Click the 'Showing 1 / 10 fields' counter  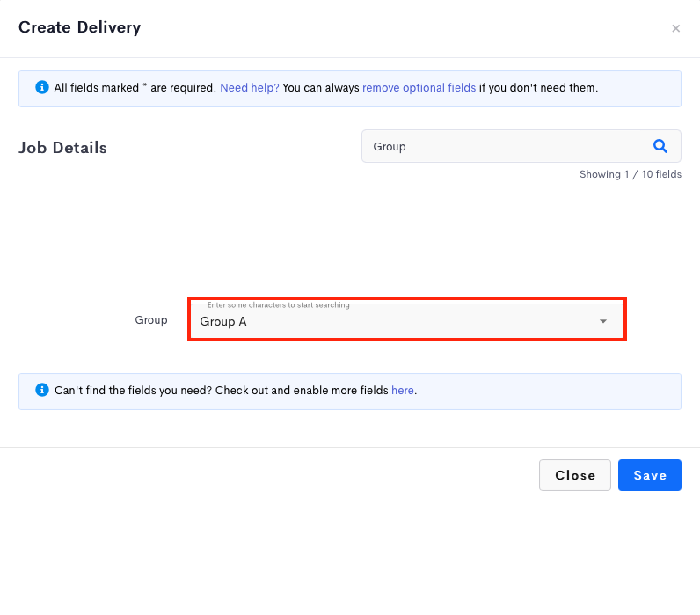pyautogui.click(x=631, y=174)
